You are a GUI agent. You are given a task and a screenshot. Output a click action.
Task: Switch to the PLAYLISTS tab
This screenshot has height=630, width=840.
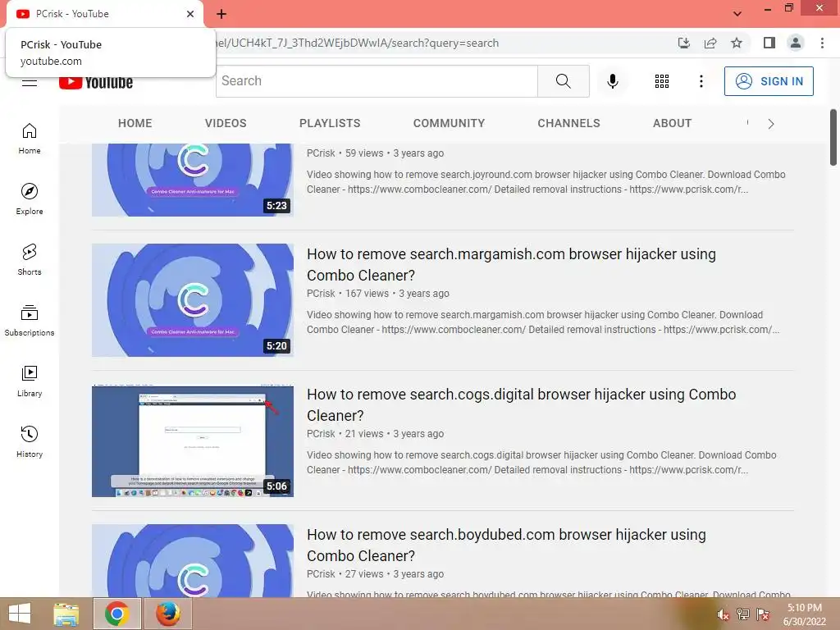[330, 123]
